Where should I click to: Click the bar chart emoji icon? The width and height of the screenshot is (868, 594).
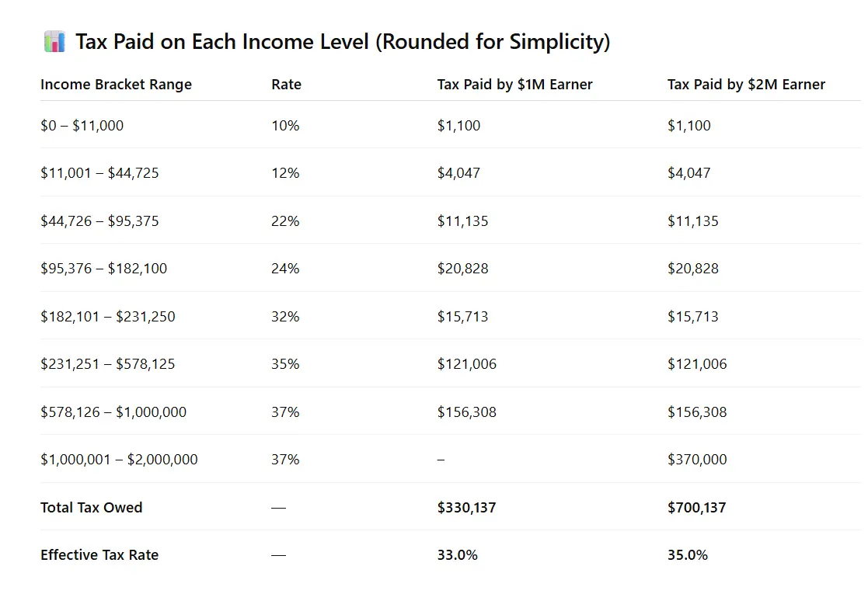(x=54, y=42)
